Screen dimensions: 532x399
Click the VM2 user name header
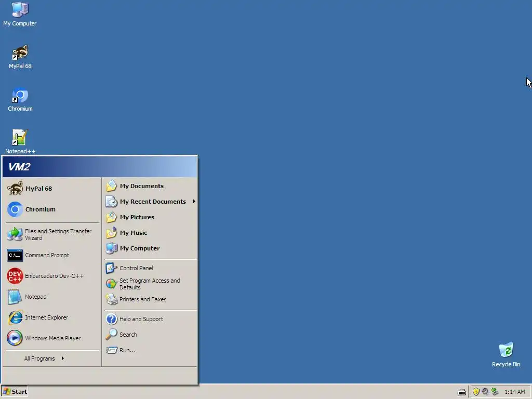pos(19,167)
